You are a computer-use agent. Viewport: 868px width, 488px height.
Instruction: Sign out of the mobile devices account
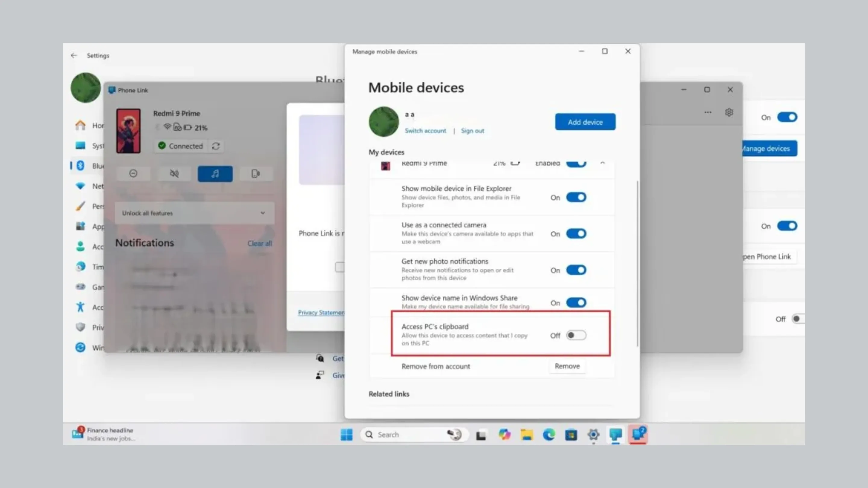[x=472, y=131]
